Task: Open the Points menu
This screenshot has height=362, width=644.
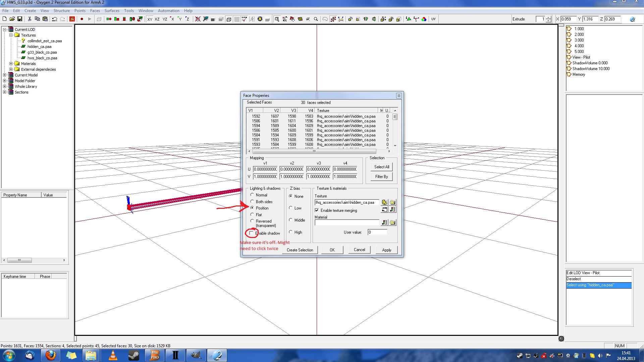Action: click(x=80, y=11)
